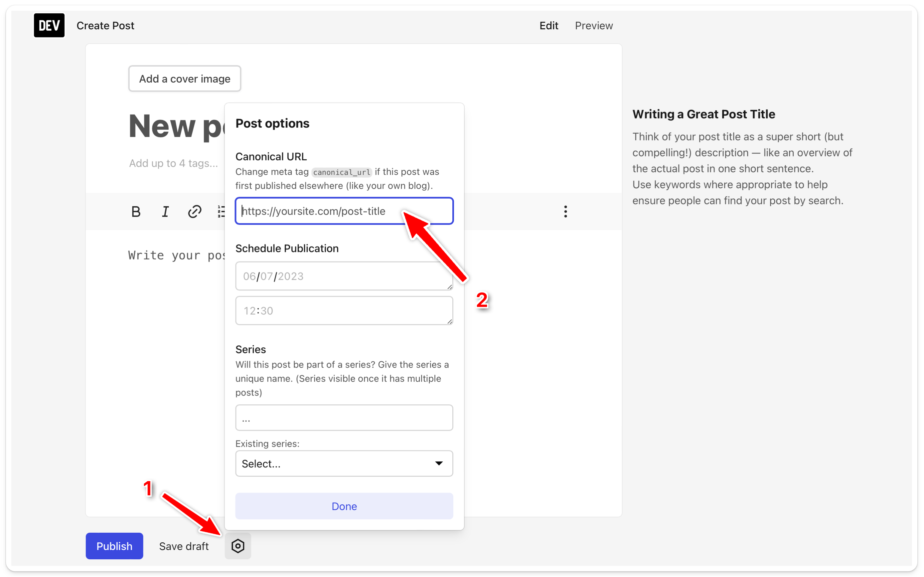Open post options with the hexagon gear icon
The width and height of the screenshot is (924, 577).
(238, 546)
